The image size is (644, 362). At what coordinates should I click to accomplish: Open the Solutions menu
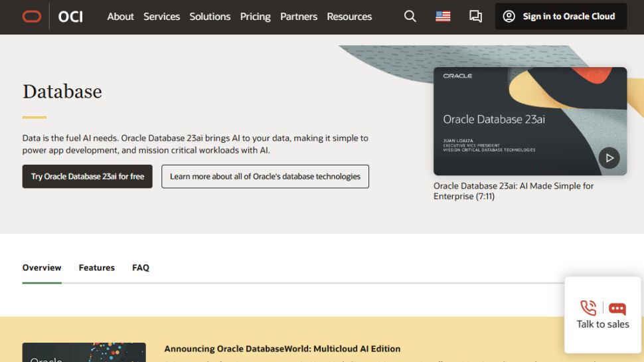[x=210, y=17]
